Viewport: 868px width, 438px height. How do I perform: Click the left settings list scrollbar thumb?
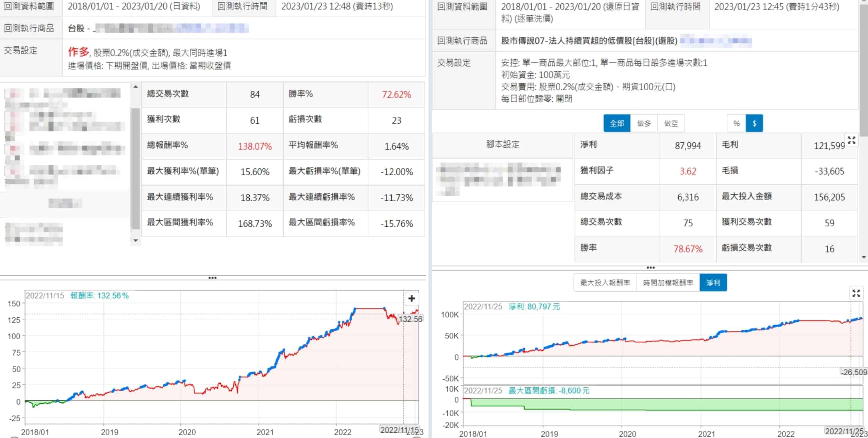point(135,168)
